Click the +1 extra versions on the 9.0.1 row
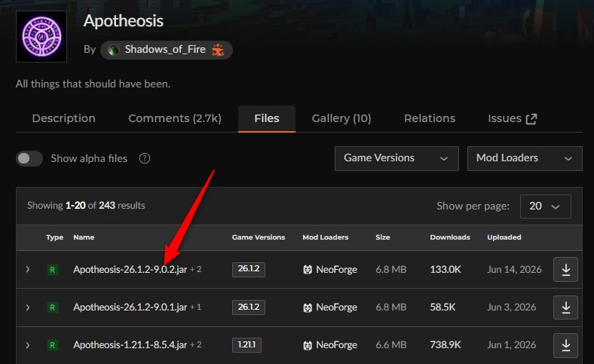 [x=195, y=307]
